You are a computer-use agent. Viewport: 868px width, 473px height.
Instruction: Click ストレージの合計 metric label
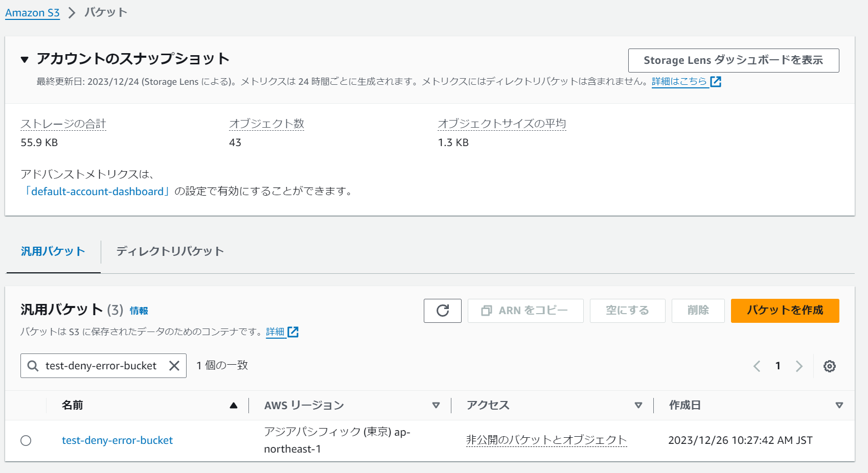click(x=63, y=124)
